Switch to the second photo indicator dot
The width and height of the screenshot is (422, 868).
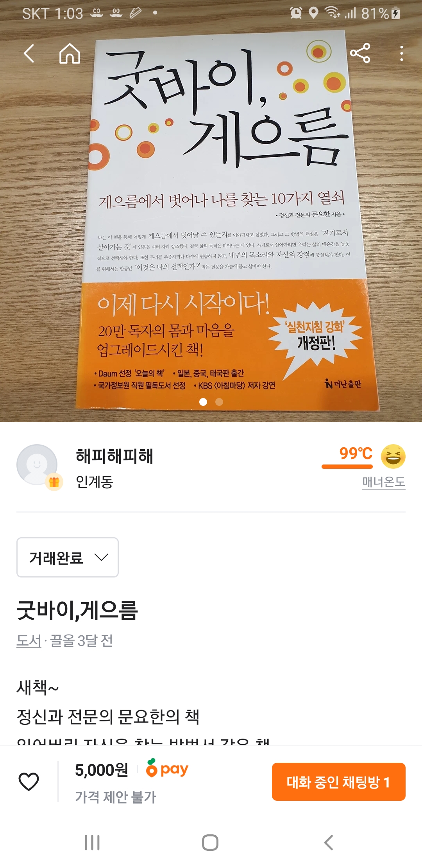point(219,402)
